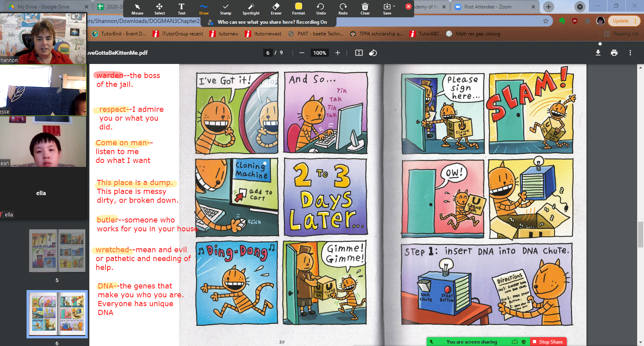Select page 6 thumbnail
Image resolution: width=644 pixels, height=346 pixels.
pos(57,314)
